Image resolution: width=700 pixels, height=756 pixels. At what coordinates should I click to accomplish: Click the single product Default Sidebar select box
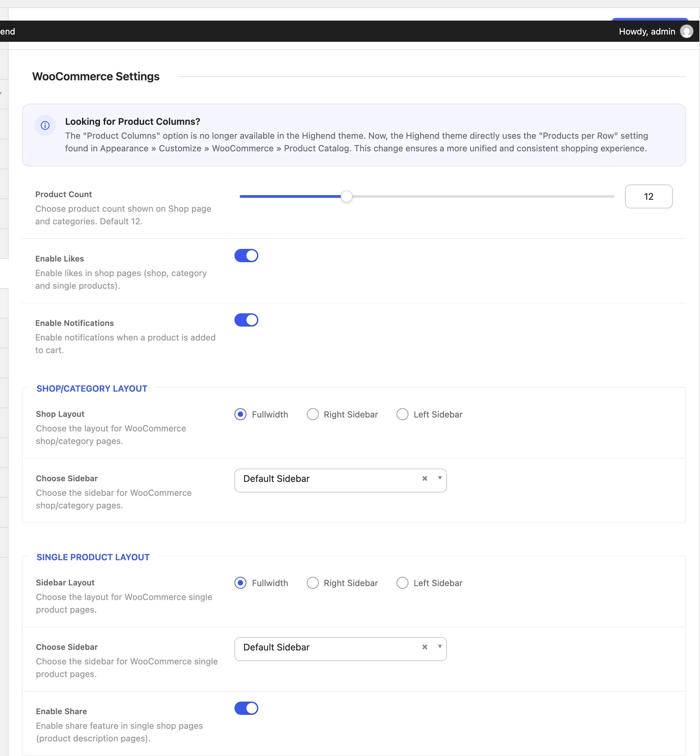tap(340, 649)
